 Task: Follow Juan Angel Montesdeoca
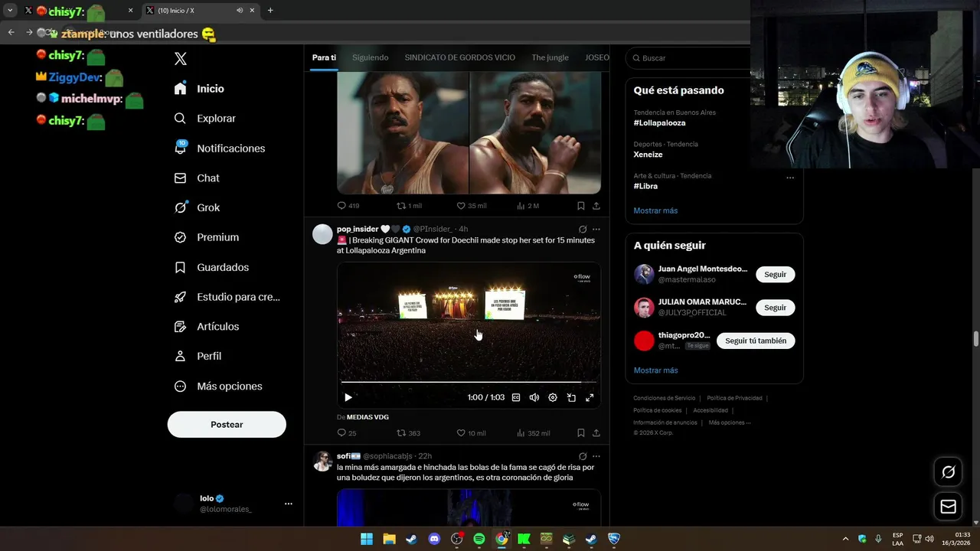click(775, 275)
